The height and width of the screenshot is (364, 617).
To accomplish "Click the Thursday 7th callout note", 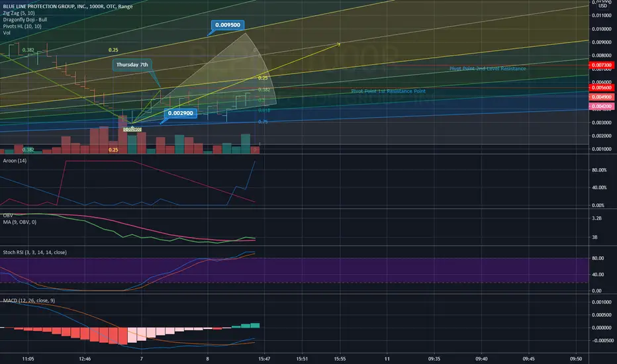I will click(x=132, y=65).
